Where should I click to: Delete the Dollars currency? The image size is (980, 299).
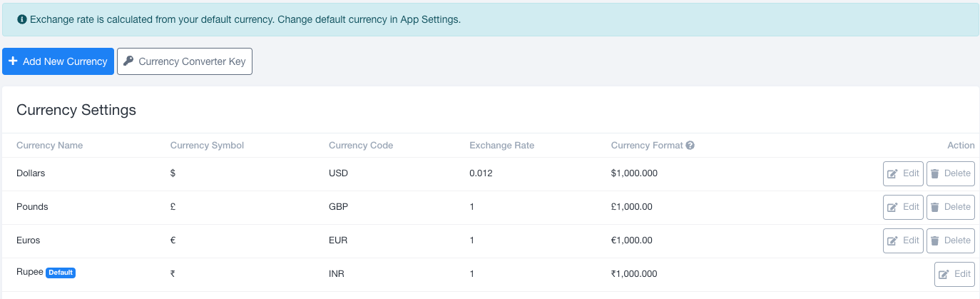coord(950,173)
